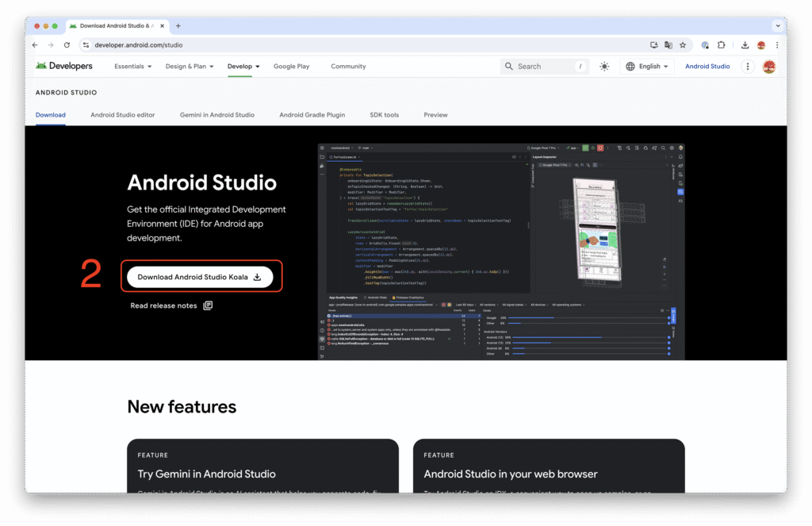Go to the Android Developers home logo

[64, 66]
